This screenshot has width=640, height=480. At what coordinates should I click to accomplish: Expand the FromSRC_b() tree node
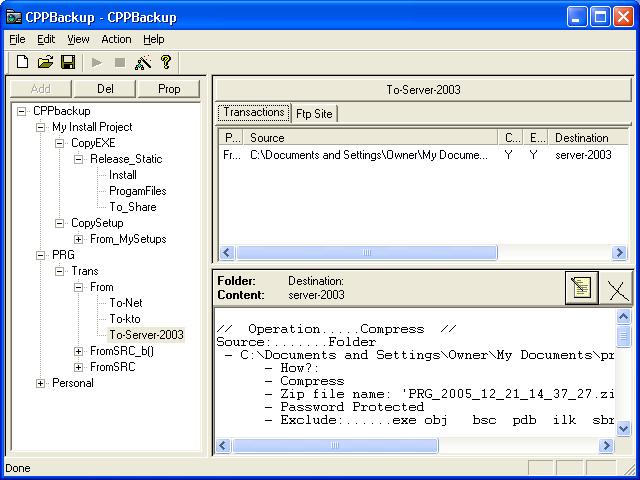pyautogui.click(x=79, y=351)
